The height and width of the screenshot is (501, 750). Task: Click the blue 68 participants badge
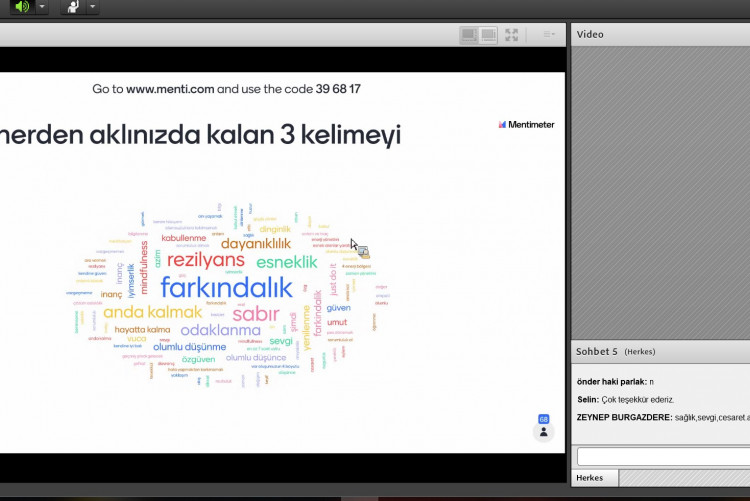click(x=544, y=419)
